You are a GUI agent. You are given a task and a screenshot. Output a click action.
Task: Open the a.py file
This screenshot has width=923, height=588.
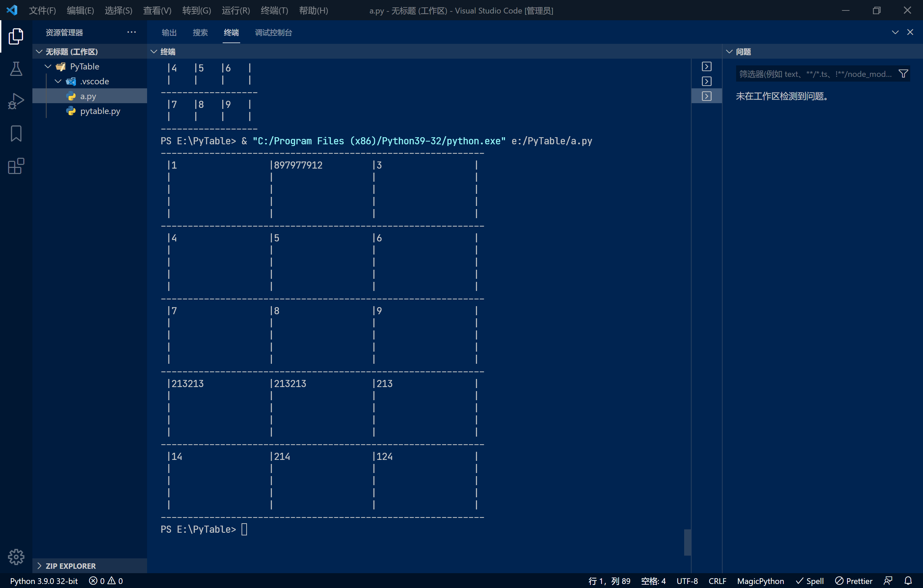click(90, 96)
